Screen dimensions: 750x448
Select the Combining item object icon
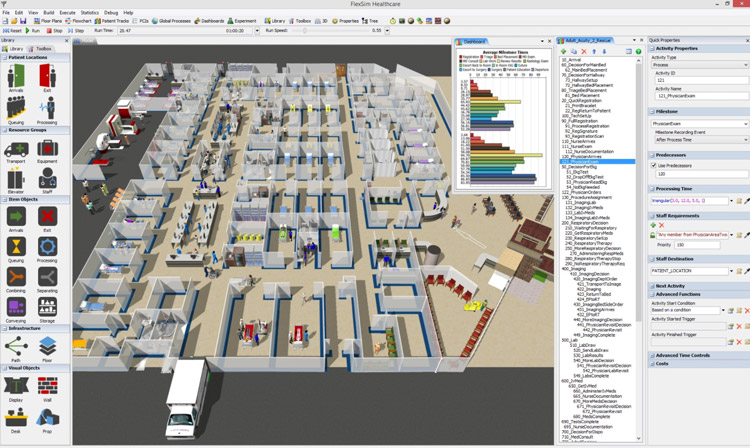click(x=16, y=277)
